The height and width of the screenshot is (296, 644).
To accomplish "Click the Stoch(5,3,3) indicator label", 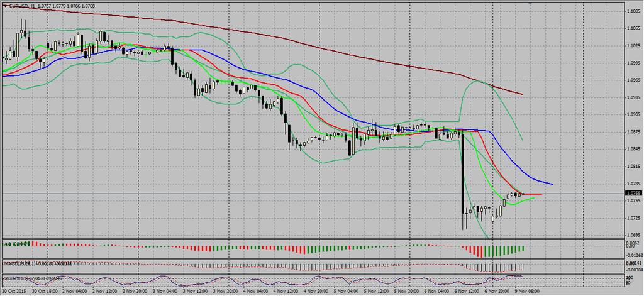I will [32, 278].
